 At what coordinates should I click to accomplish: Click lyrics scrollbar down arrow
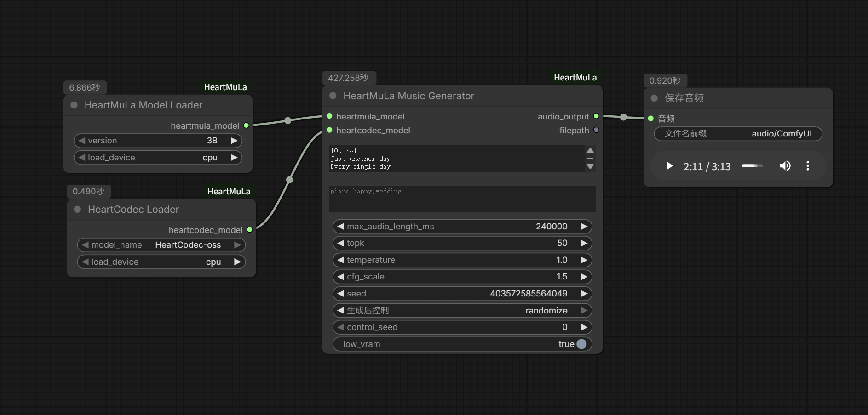tap(590, 166)
